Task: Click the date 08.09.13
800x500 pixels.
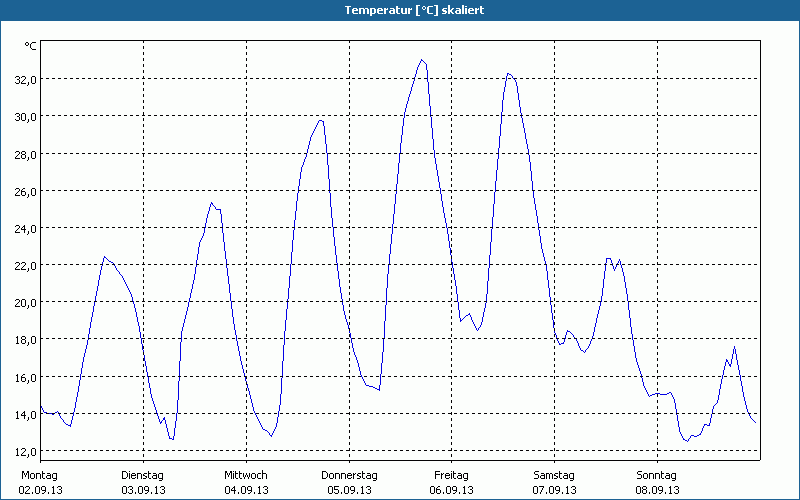Action: pyautogui.click(x=658, y=490)
